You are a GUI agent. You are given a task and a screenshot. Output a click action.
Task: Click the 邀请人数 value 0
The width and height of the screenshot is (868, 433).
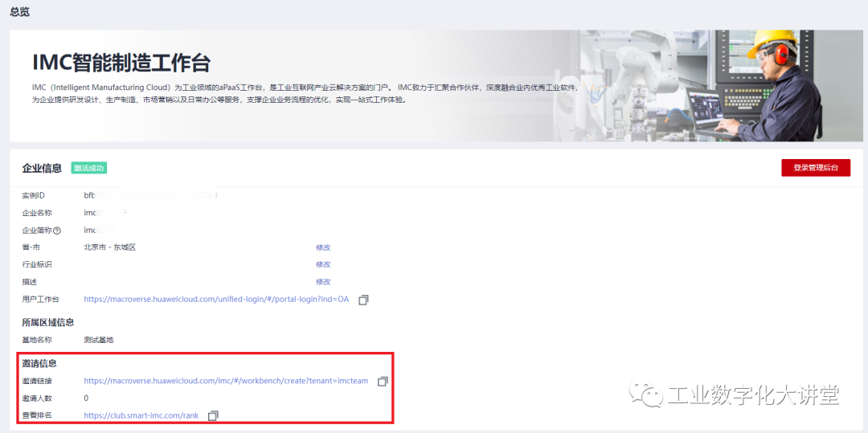86,398
